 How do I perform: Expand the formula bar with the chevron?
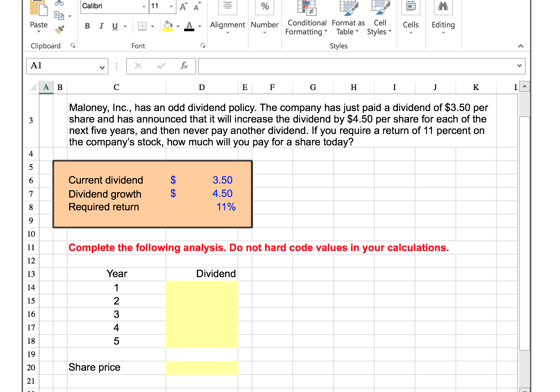pyautogui.click(x=520, y=66)
